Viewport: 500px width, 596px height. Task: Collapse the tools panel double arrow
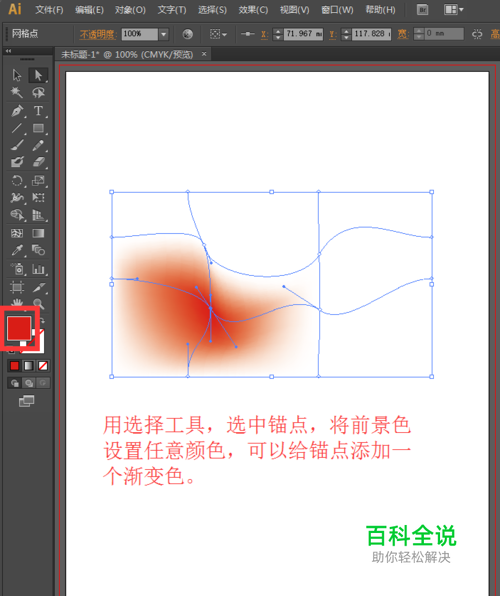point(8,51)
